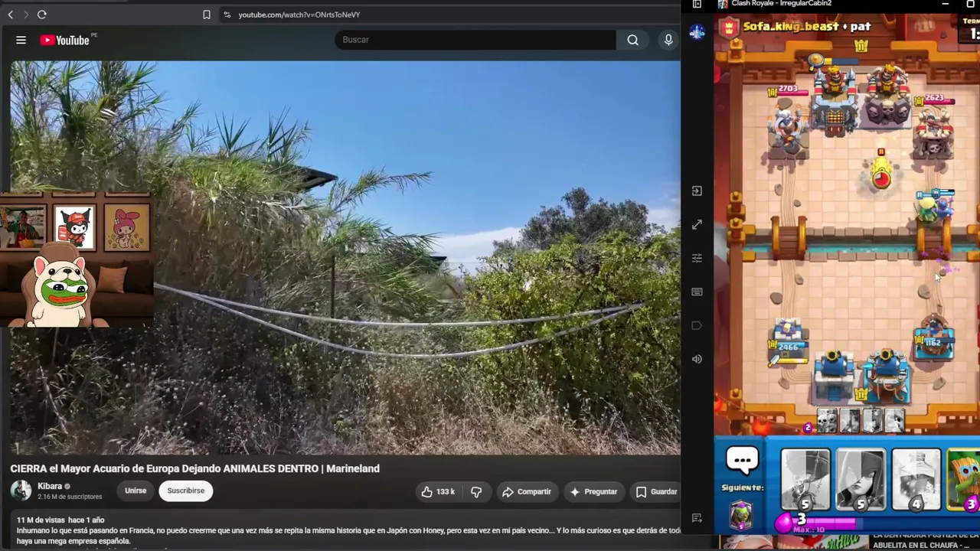Viewport: 980px width, 551px height.
Task: Click the spaceship game icon in the emulator sidebar
Action: 697,32
